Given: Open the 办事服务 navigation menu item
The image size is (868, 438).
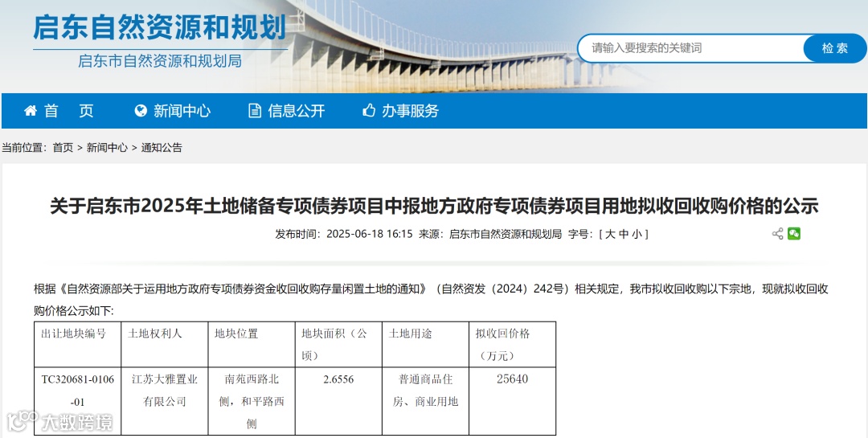Looking at the screenshot, I should [x=401, y=111].
